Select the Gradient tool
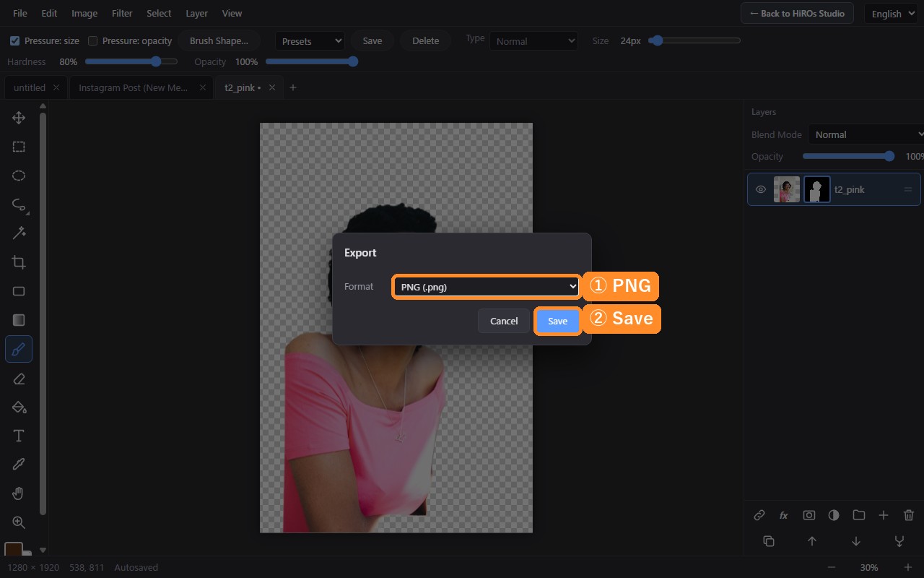 (19, 320)
